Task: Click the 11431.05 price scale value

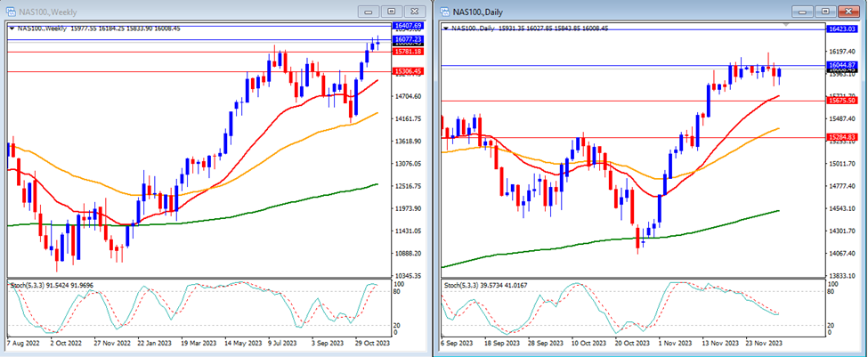Action: [406, 231]
